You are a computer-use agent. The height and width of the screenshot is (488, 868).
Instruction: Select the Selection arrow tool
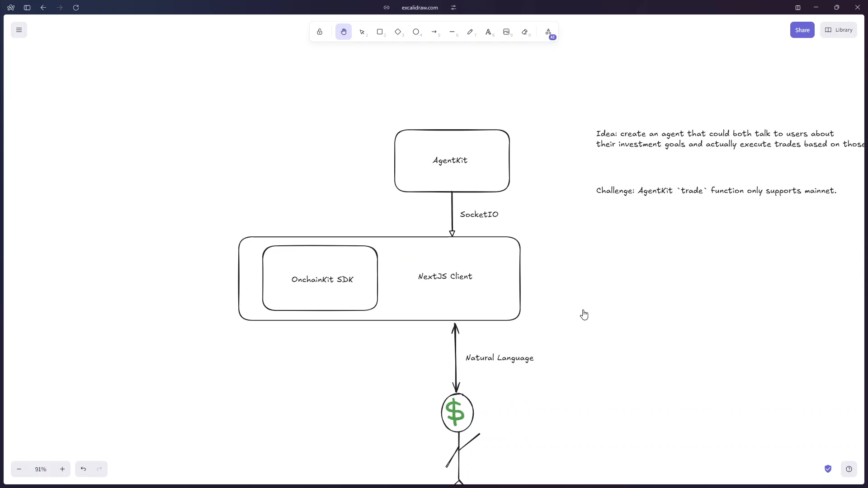pos(362,32)
